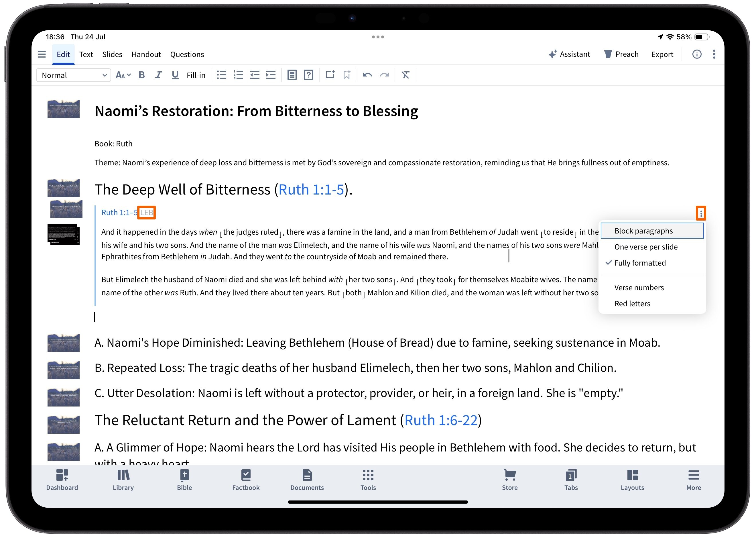
Task: Clear formatting with the crossed-out T icon
Action: pos(405,75)
